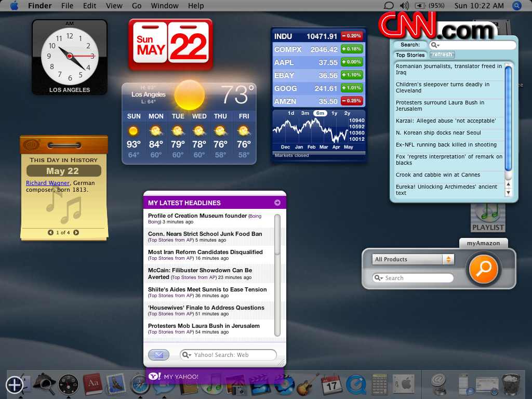Image resolution: width=532 pixels, height=399 pixels.
Task: Click the Yahoo mail envelope button
Action: point(159,355)
